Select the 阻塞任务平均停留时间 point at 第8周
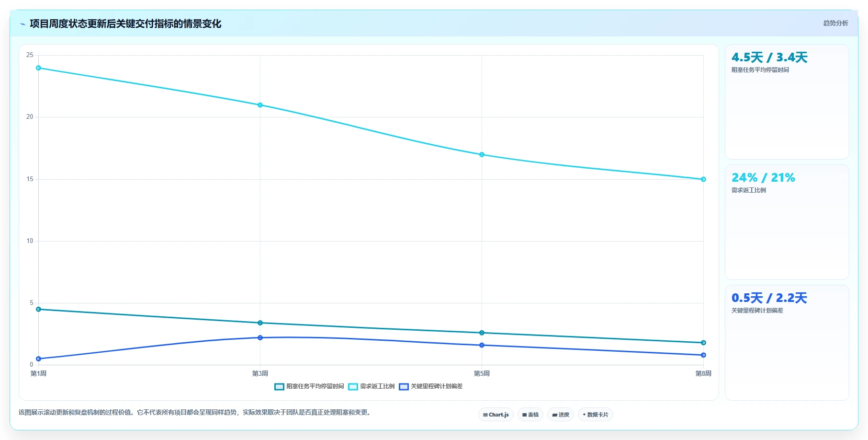 (x=703, y=343)
